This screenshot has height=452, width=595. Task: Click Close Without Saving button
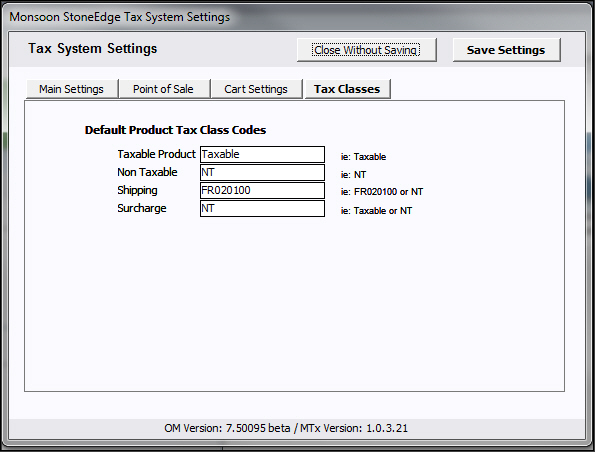[366, 50]
